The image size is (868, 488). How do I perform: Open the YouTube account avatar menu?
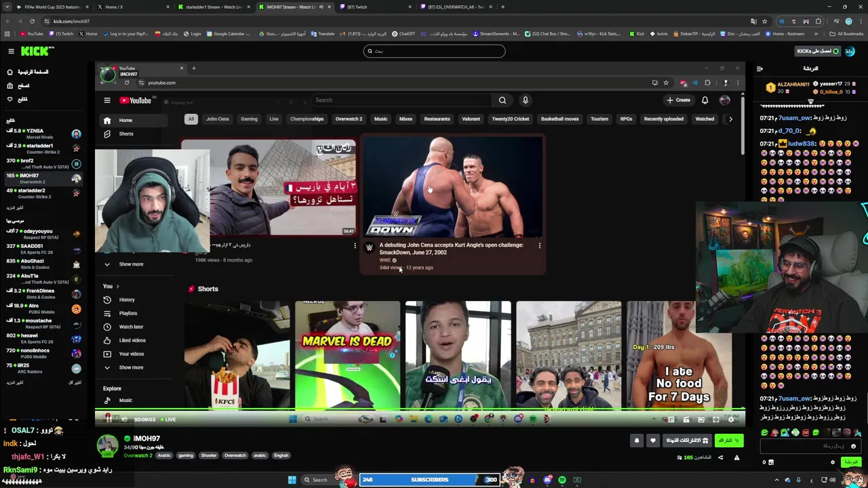pos(725,100)
